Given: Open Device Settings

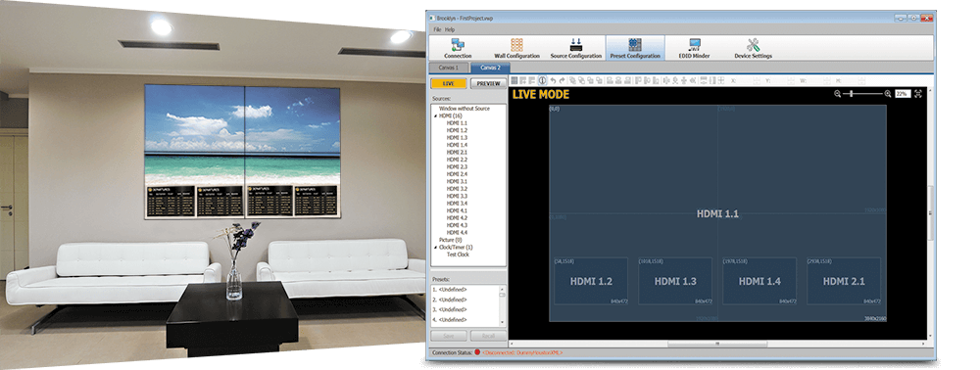Looking at the screenshot, I should click(x=753, y=48).
